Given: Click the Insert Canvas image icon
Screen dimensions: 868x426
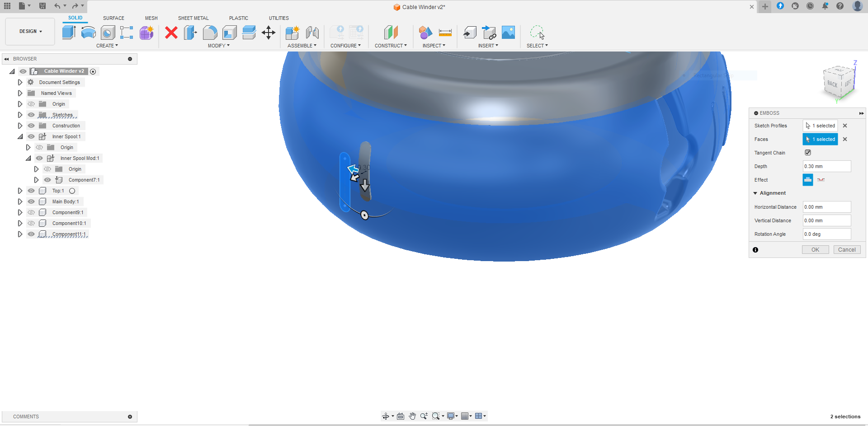Looking at the screenshot, I should pyautogui.click(x=509, y=33).
